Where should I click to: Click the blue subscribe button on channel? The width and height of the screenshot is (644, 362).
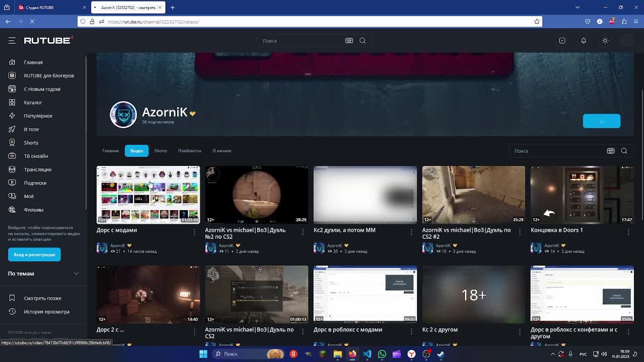[601, 121]
